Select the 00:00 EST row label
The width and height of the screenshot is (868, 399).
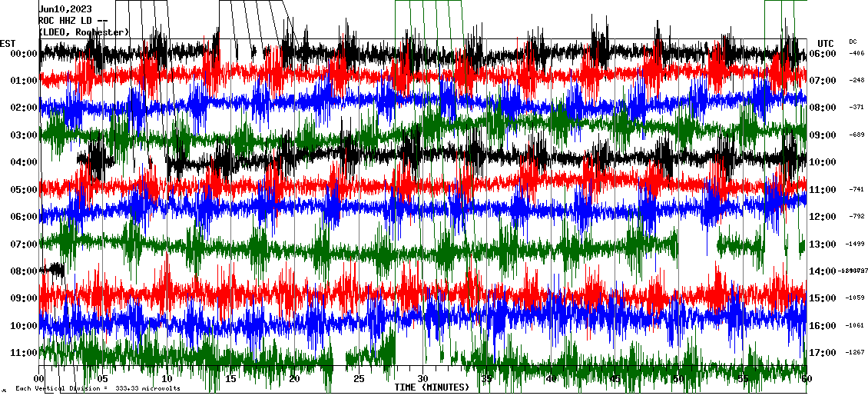pyautogui.click(x=23, y=54)
